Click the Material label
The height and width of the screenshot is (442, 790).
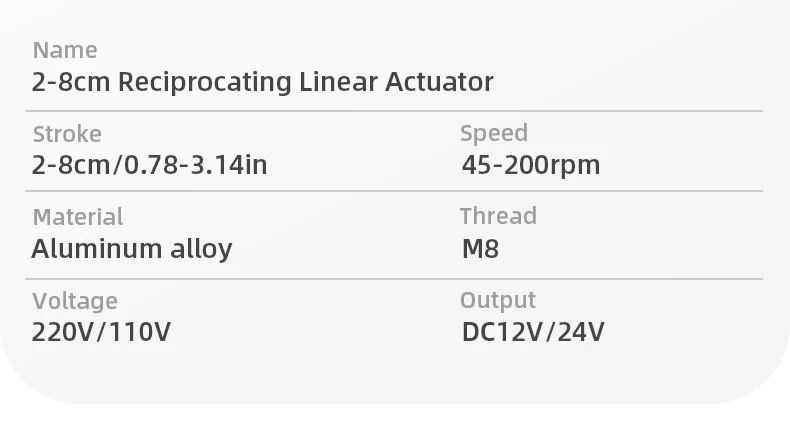(x=78, y=217)
